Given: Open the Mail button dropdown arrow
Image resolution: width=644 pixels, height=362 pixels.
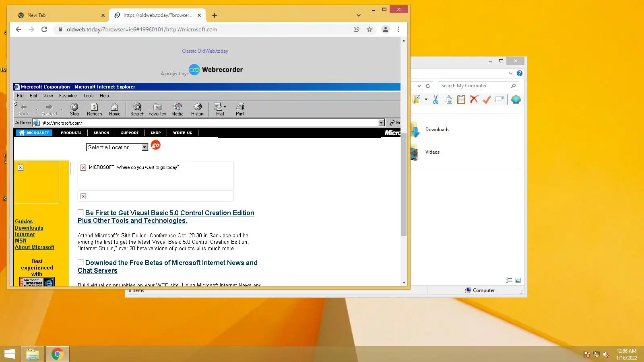Looking at the screenshot, I should (x=225, y=107).
